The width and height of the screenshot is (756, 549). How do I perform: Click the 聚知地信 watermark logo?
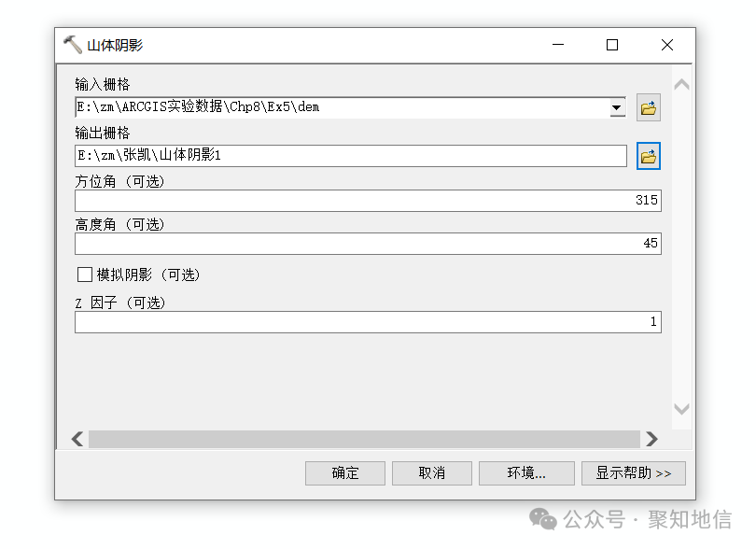point(542,519)
